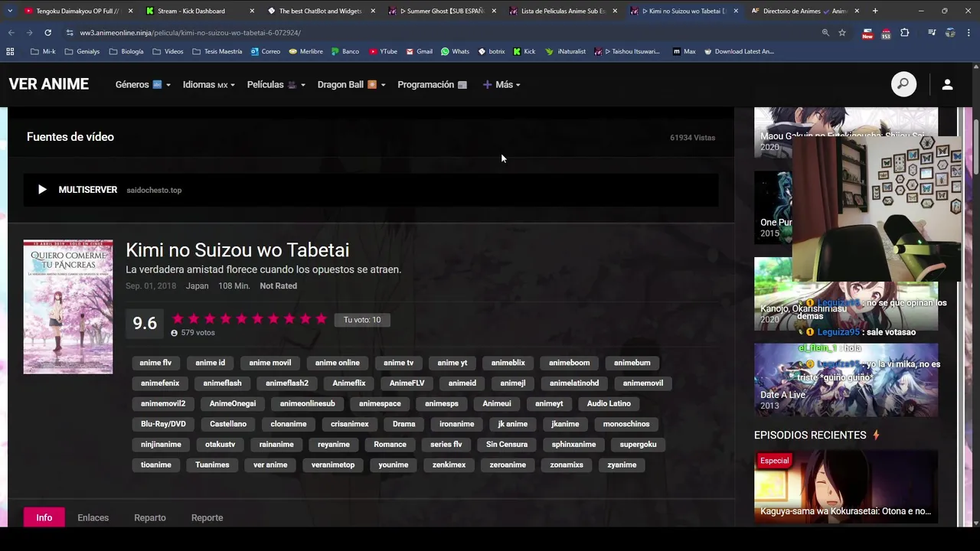Open the Correo bookmark
The height and width of the screenshot is (551, 980).
(265, 51)
